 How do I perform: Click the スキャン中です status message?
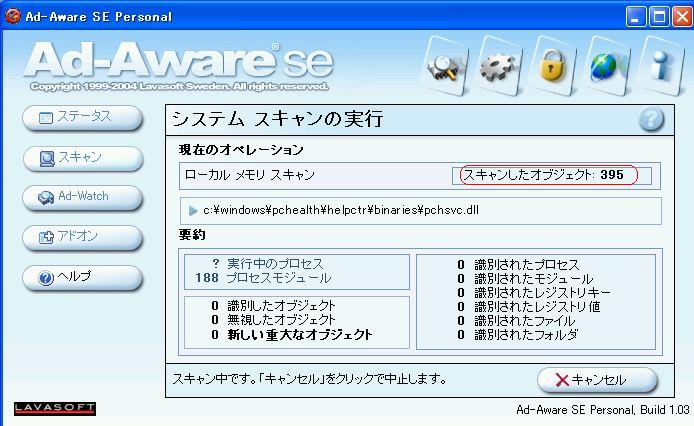point(309,379)
